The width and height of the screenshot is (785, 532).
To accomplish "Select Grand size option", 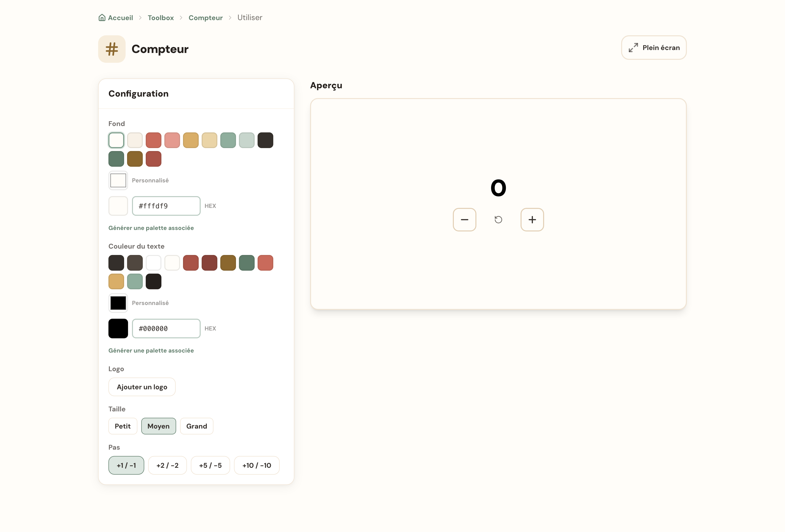I will [x=196, y=426].
